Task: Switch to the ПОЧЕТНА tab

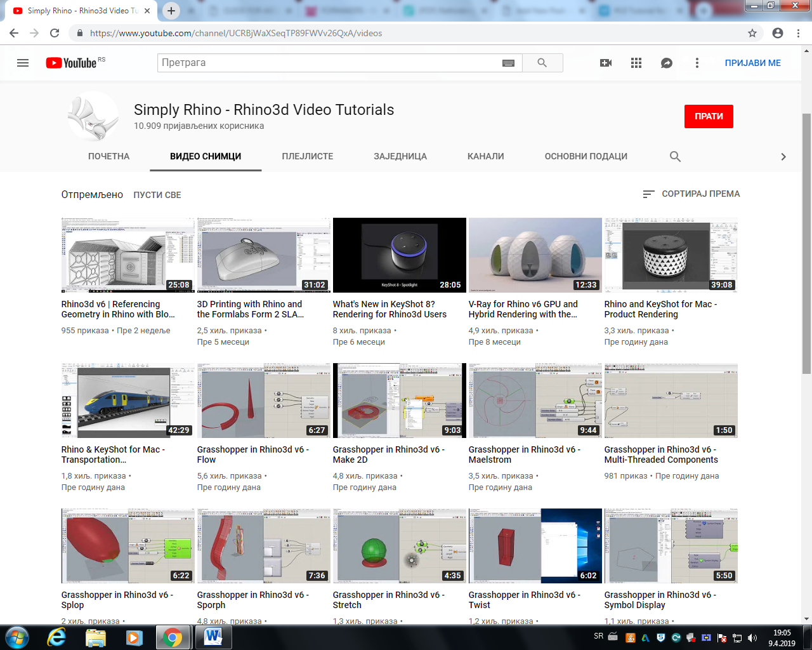Action: coord(108,156)
